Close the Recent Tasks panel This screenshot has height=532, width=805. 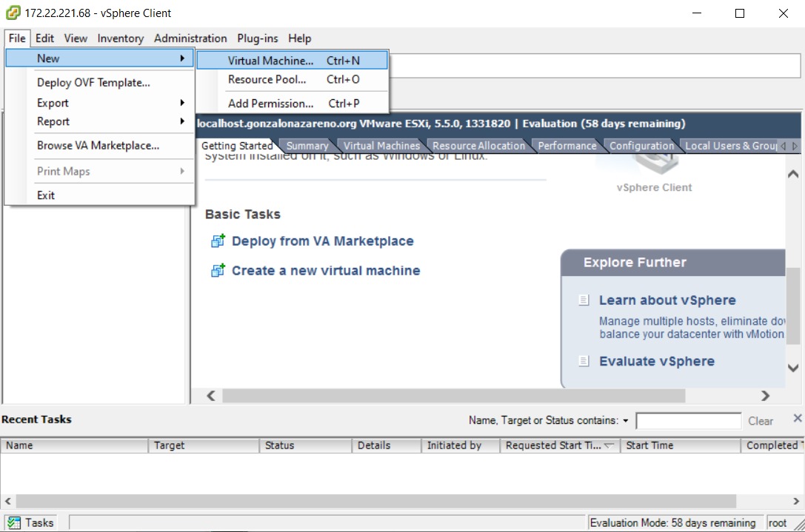(x=797, y=419)
